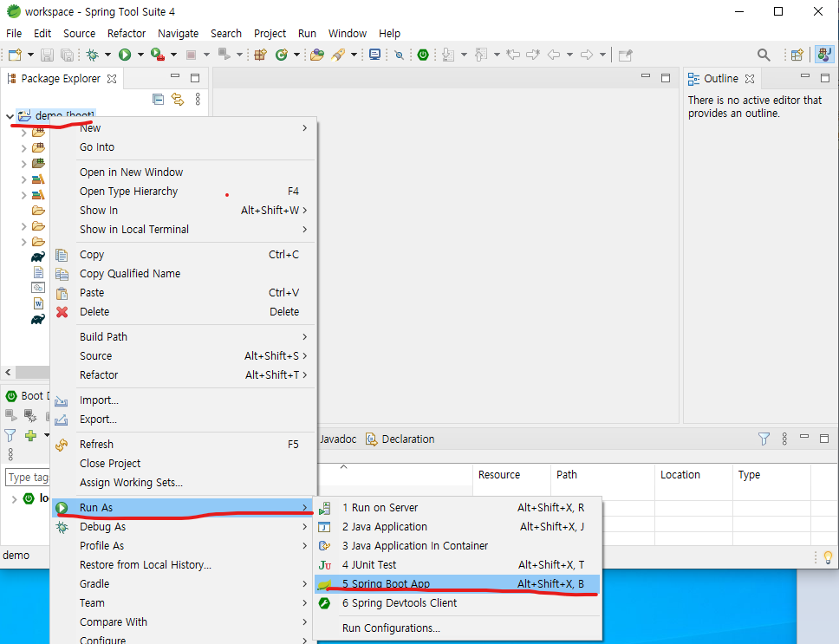Click the Type tags filter field

(27, 477)
